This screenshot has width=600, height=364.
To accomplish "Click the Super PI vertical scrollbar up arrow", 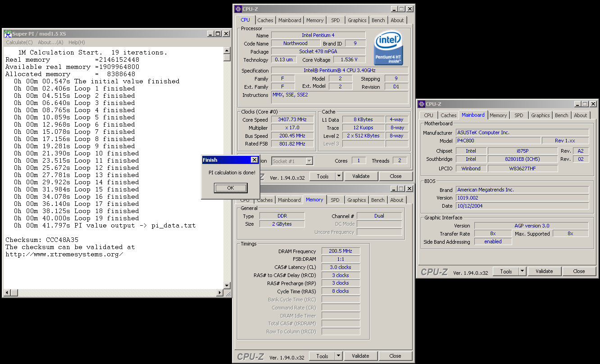I will point(227,50).
